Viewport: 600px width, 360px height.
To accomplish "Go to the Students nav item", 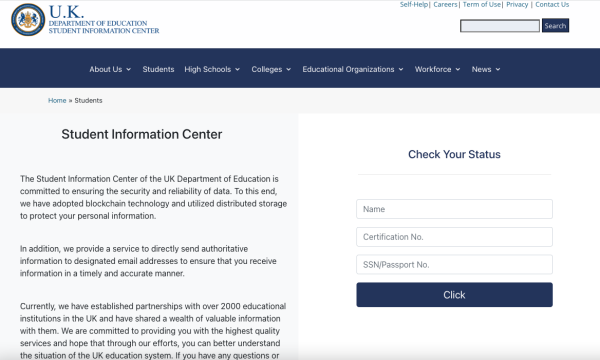I will pos(158,69).
